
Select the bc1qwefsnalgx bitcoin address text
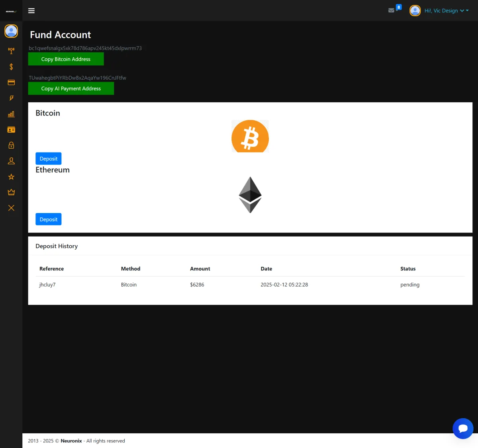(85, 48)
